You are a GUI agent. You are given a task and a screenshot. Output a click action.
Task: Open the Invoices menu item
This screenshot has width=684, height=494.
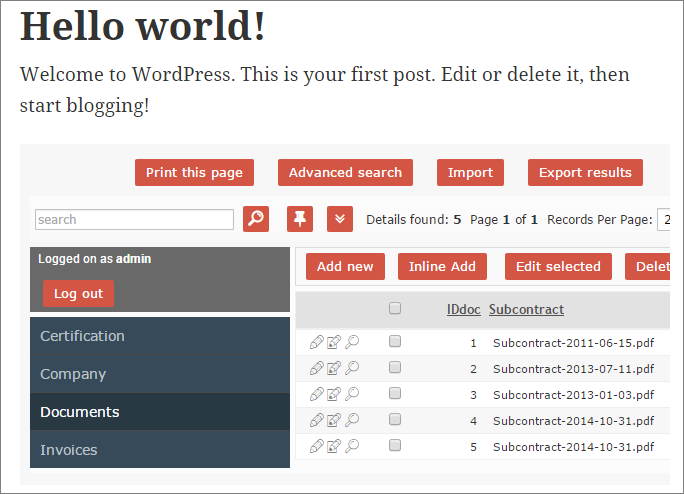pos(160,449)
